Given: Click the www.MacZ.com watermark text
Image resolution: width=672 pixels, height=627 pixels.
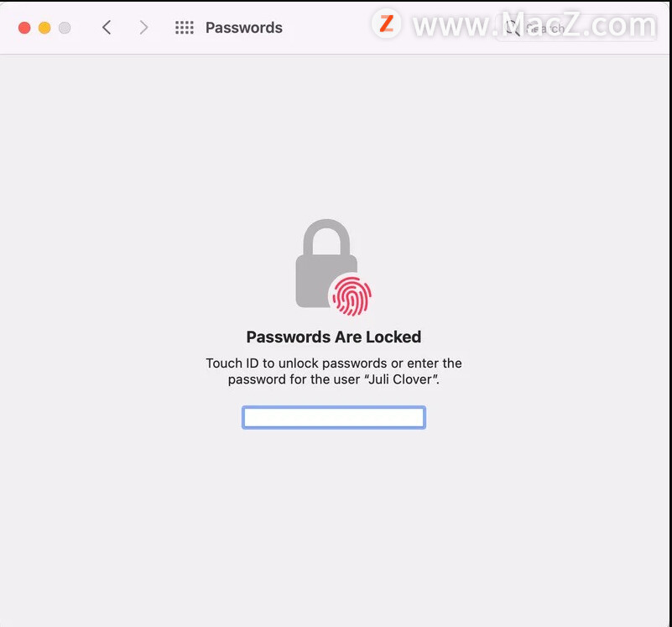Looking at the screenshot, I should point(534,25).
